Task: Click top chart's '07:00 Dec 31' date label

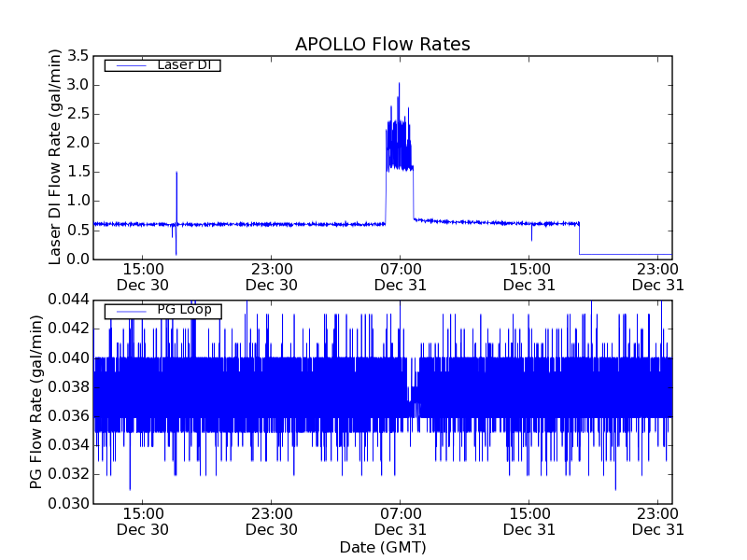Action: pyautogui.click(x=401, y=277)
